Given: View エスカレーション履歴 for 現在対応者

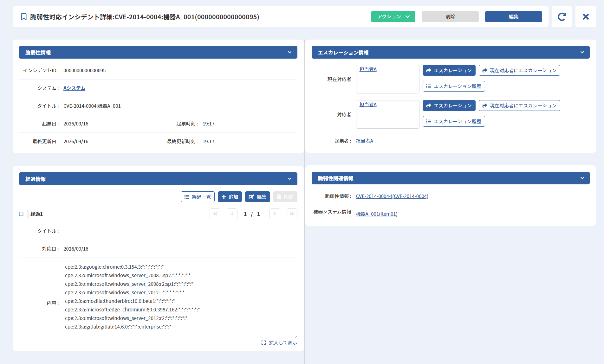Looking at the screenshot, I should click(454, 86).
